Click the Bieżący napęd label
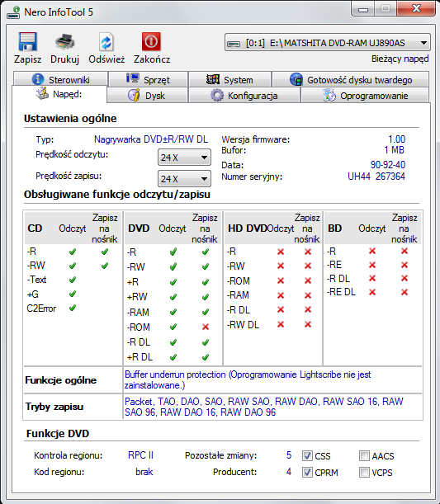 click(x=400, y=59)
